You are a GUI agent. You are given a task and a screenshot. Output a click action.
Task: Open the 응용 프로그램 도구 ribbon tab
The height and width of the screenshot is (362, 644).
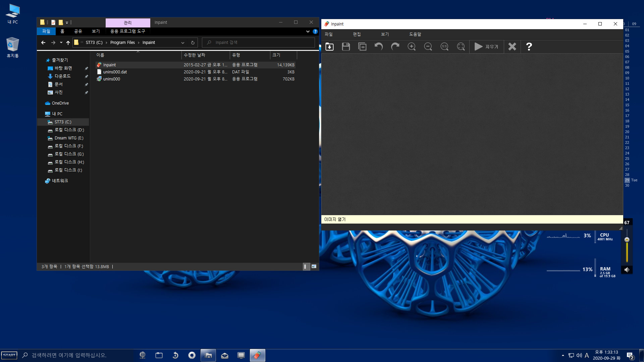pyautogui.click(x=128, y=31)
